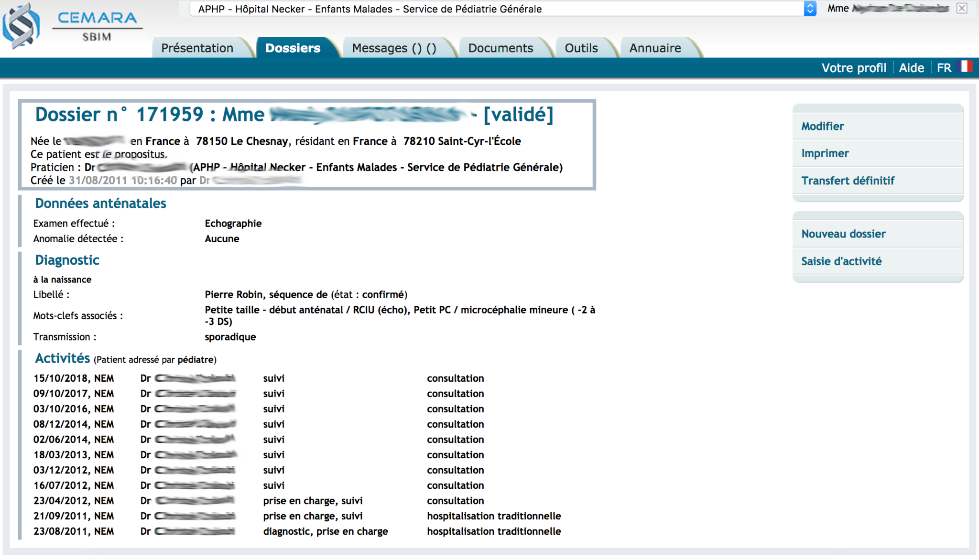Click Imprimer to print the dossier

825,153
